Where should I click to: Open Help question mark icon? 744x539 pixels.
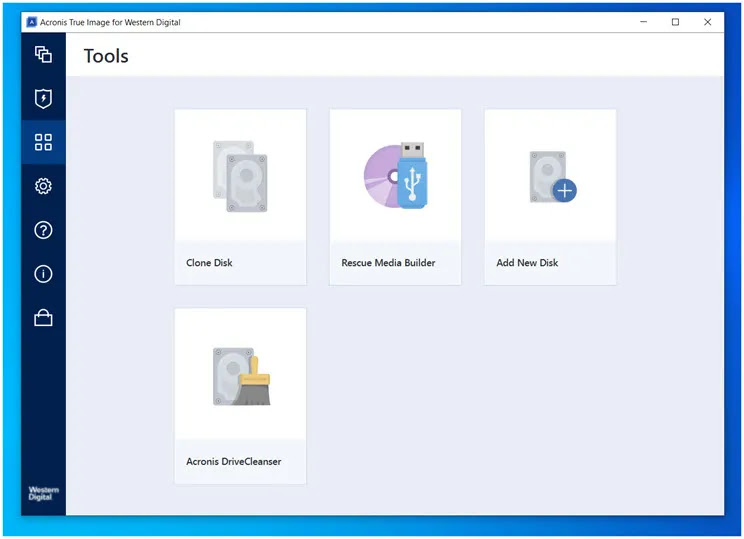(43, 230)
